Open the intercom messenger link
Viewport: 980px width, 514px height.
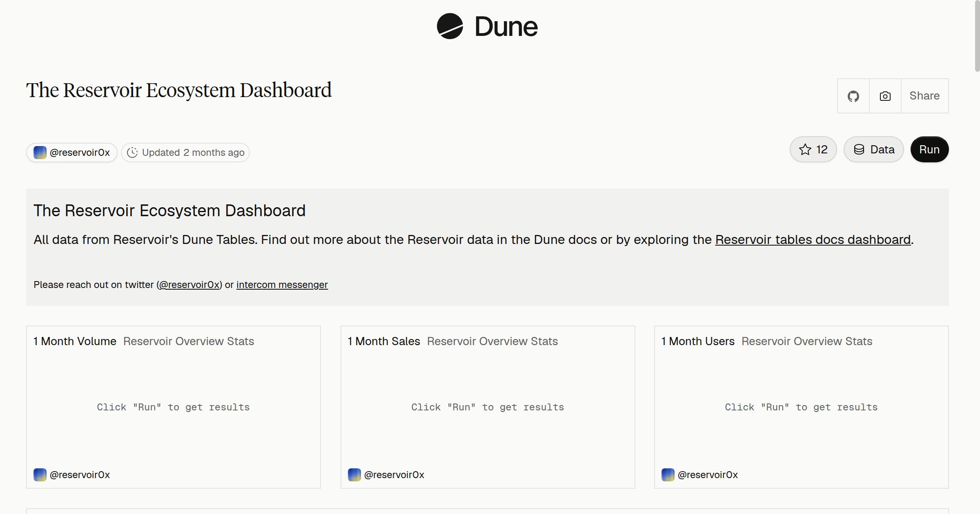282,285
